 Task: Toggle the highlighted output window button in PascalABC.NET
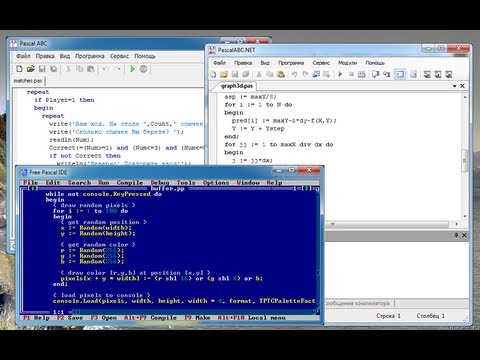coord(400,74)
